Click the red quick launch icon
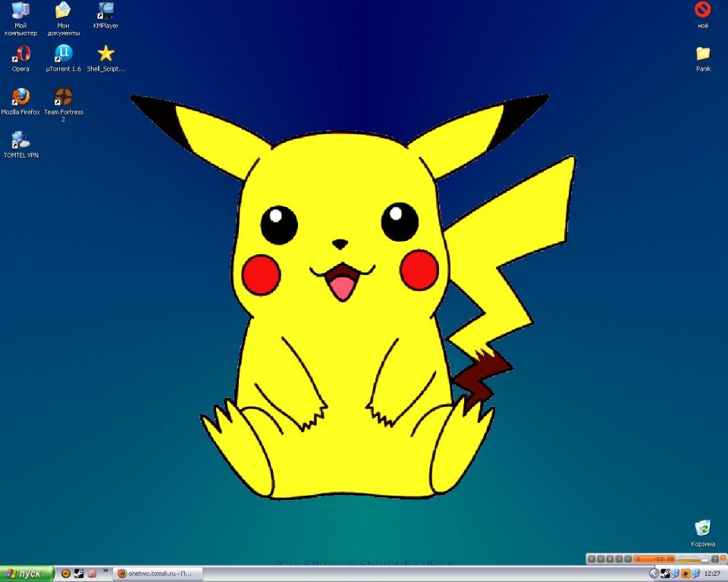Screen dimensions: 728x582 pyautogui.click(x=92, y=574)
